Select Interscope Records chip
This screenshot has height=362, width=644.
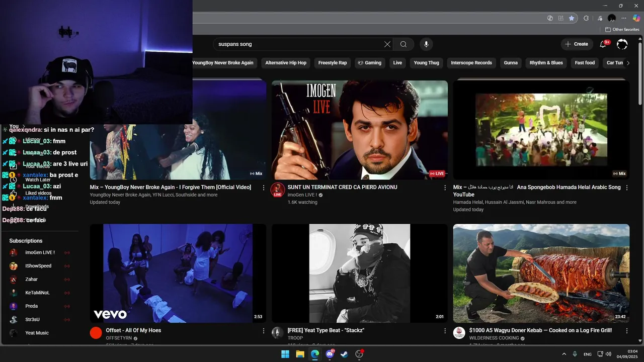coord(471,63)
